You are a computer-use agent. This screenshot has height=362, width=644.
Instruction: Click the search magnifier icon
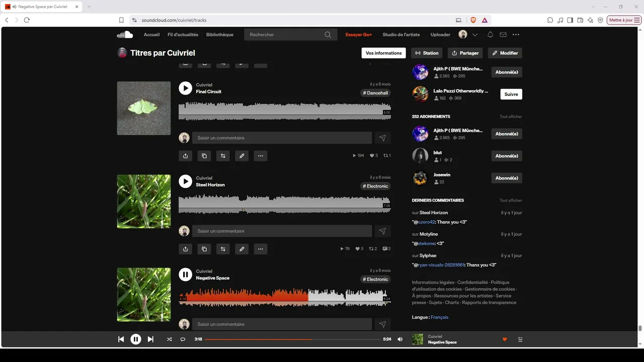coord(328,35)
